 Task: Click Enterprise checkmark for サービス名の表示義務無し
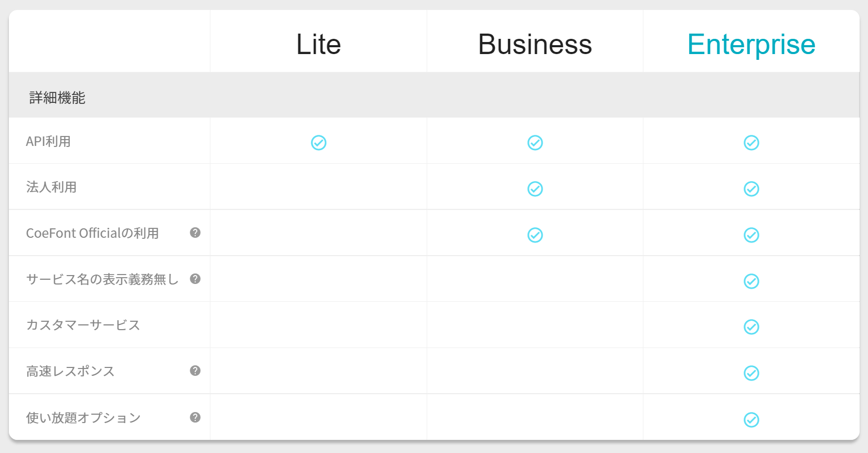[x=751, y=281]
